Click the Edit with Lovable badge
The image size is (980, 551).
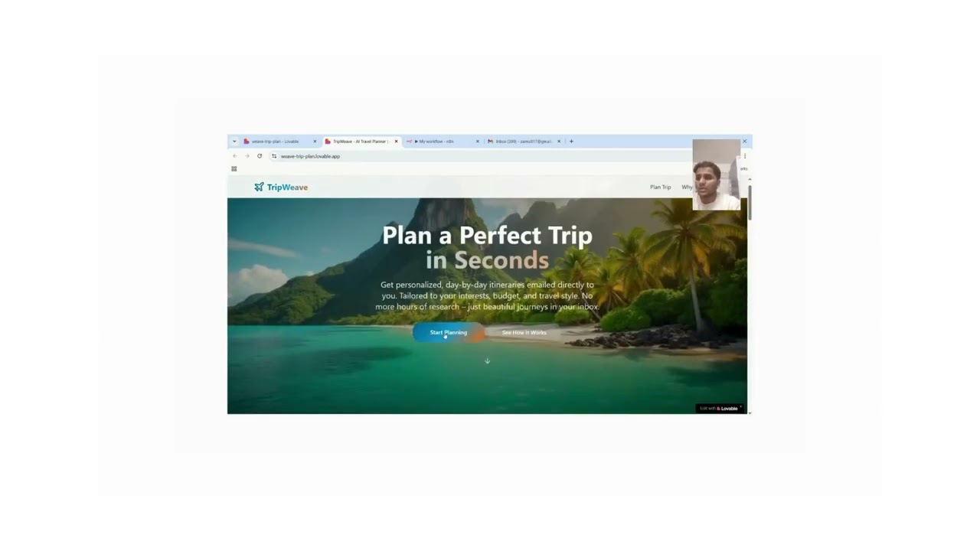pos(720,409)
